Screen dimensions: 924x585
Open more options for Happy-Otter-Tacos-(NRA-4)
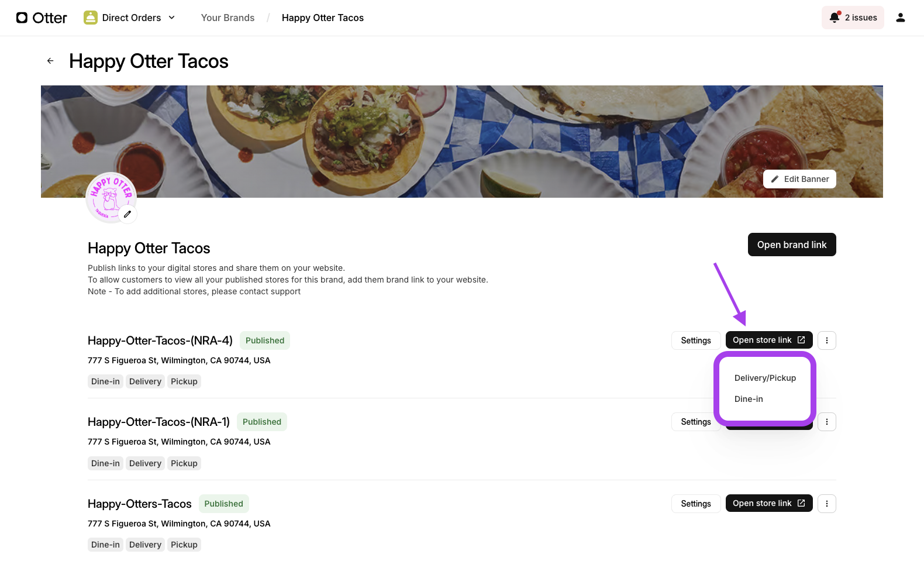click(x=826, y=340)
